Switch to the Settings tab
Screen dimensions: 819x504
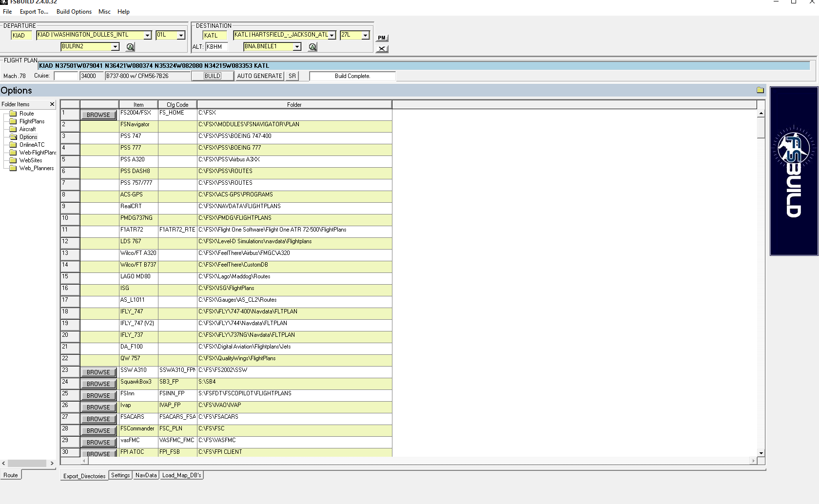pyautogui.click(x=120, y=475)
